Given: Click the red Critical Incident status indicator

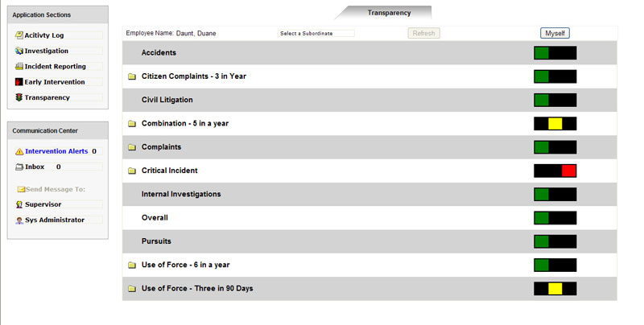Looking at the screenshot, I should 569,171.
